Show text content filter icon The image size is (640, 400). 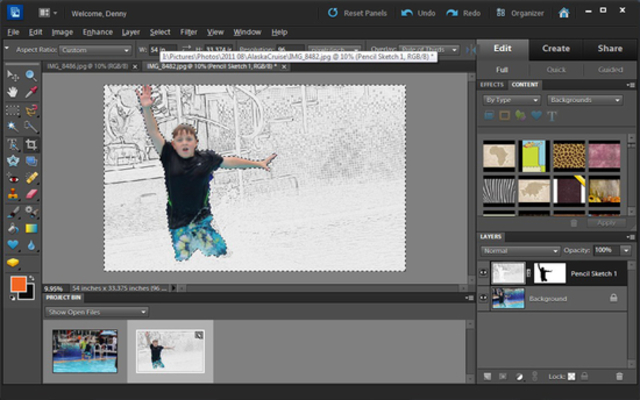[x=551, y=116]
